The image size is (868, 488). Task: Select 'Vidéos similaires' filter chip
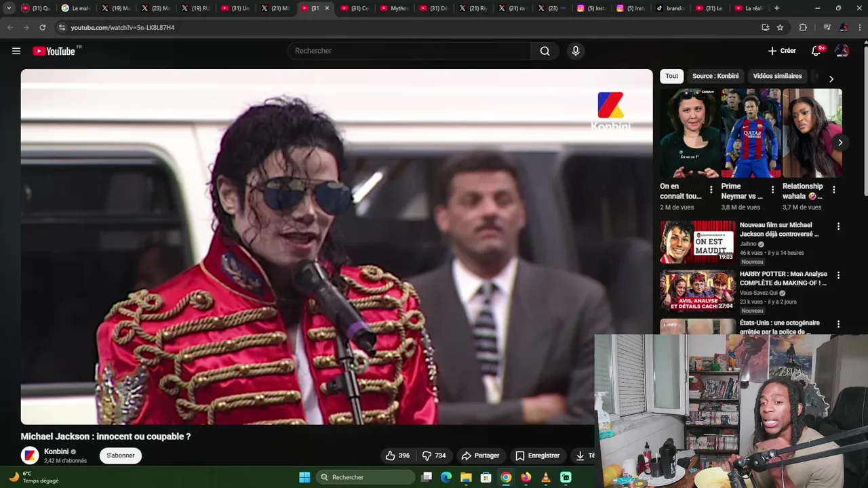(x=777, y=76)
